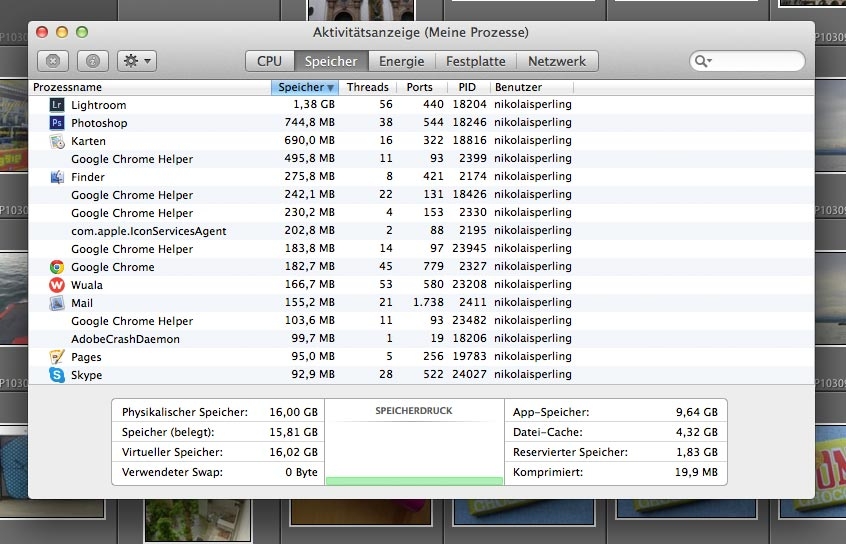Click the Datei-Cache label
Image resolution: width=846 pixels, height=544 pixels.
548,432
